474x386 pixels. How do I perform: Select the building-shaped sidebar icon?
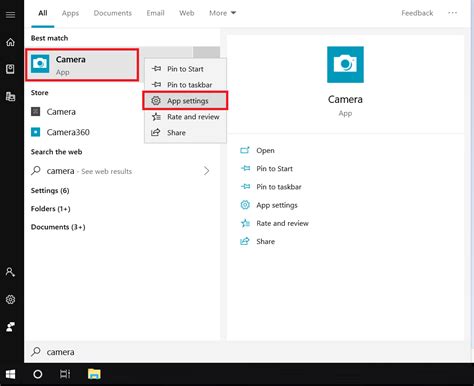[10, 97]
